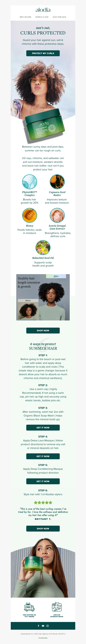Click the Bakuchiol Seed Oil icon
This screenshot has width=86, height=644.
click(43, 248)
